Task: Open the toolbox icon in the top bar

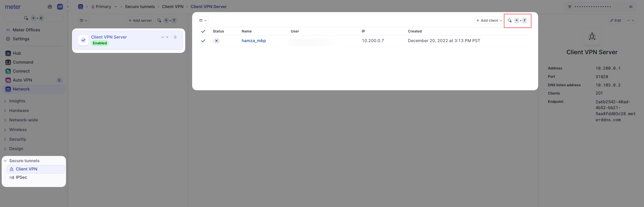Action: click(50, 7)
